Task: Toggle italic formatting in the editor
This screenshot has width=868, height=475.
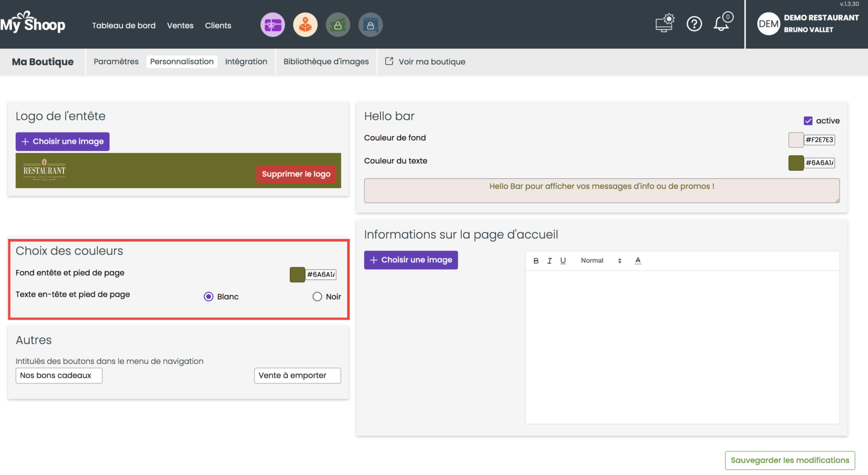Action: [549, 261]
